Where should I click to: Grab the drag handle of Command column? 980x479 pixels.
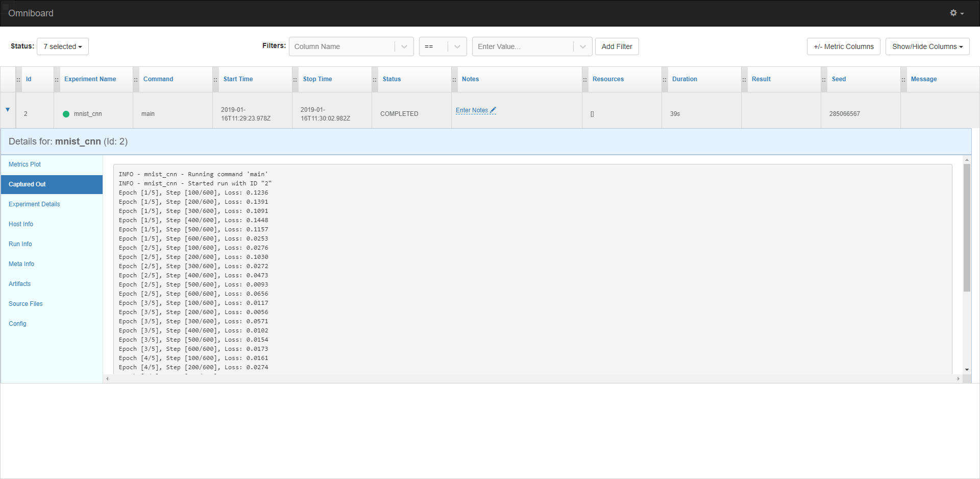click(x=136, y=80)
